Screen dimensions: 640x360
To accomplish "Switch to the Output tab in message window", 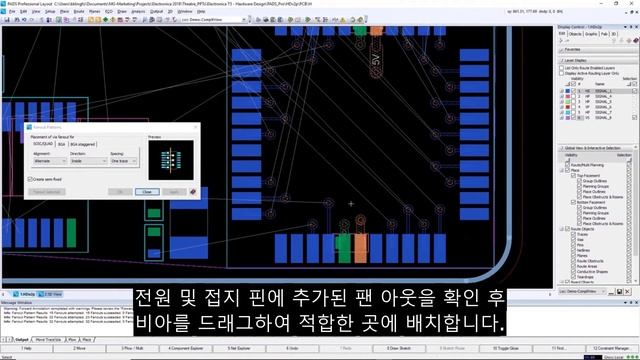I will click(x=22, y=340).
